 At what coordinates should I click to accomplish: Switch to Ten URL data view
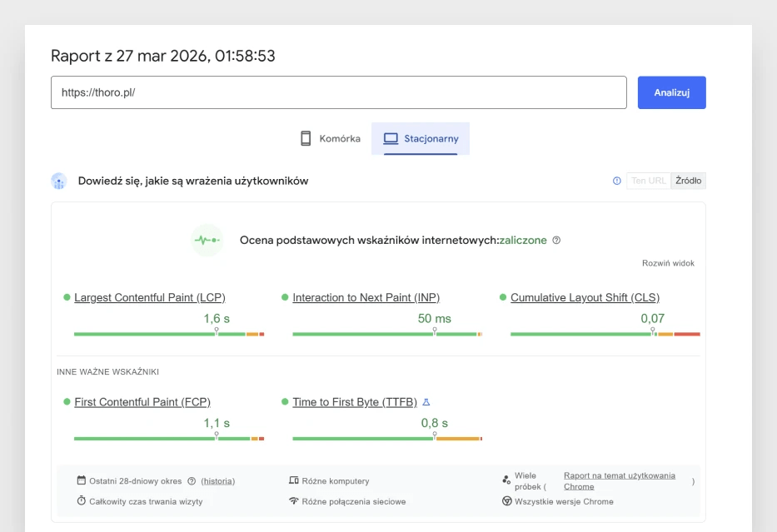pyautogui.click(x=649, y=181)
